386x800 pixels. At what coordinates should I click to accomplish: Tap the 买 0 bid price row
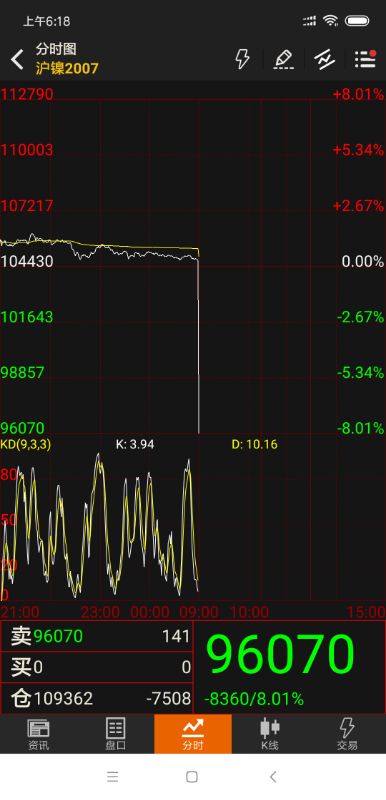pos(97,667)
